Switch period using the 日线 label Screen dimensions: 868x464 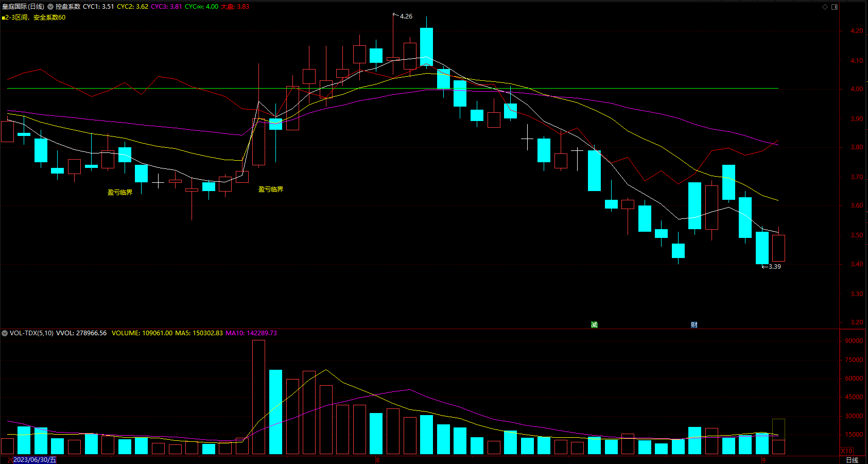(852, 460)
